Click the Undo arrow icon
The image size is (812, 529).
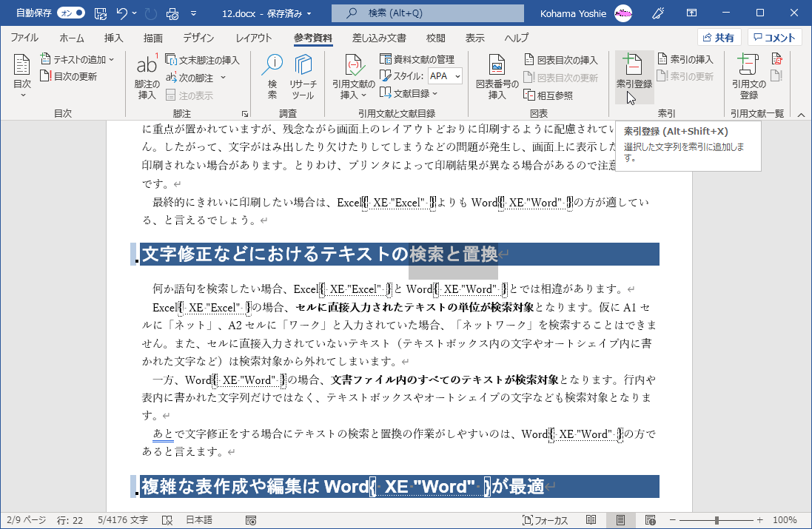coord(121,13)
